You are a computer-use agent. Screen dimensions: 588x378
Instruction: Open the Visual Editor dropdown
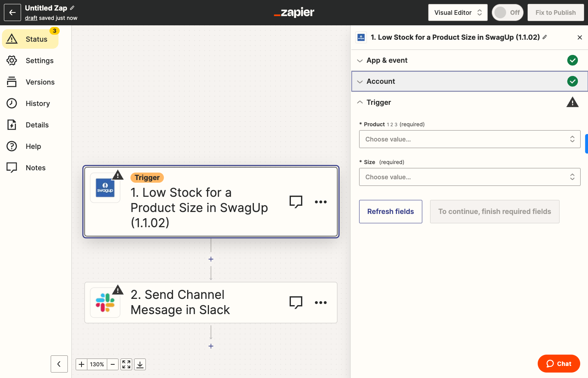point(458,12)
